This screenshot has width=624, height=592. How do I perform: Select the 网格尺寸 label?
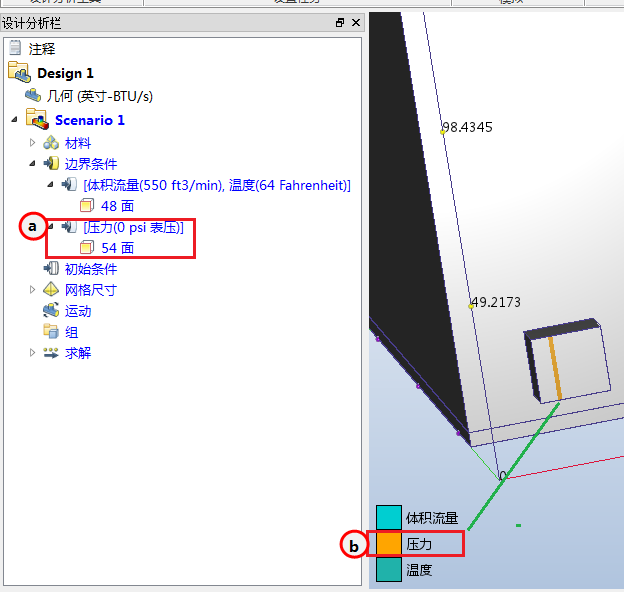coord(91,290)
